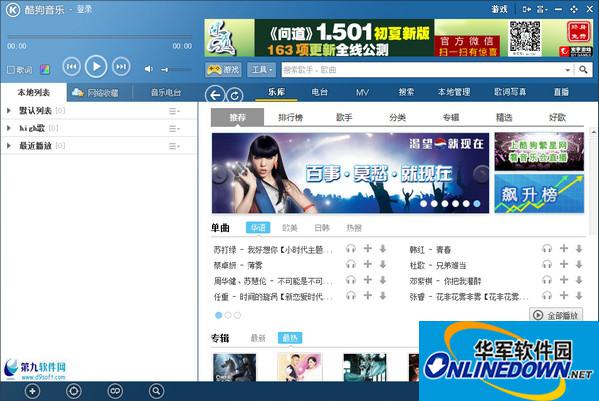
Task: Expand the high歌 playlist
Action: pos(9,128)
